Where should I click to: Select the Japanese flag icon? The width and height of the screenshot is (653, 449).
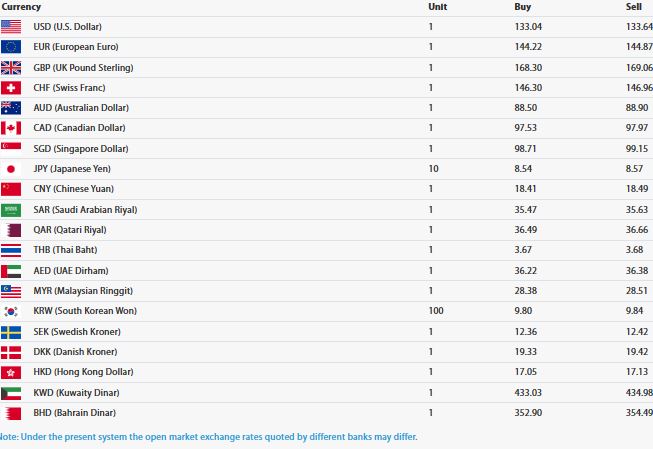click(x=11, y=169)
